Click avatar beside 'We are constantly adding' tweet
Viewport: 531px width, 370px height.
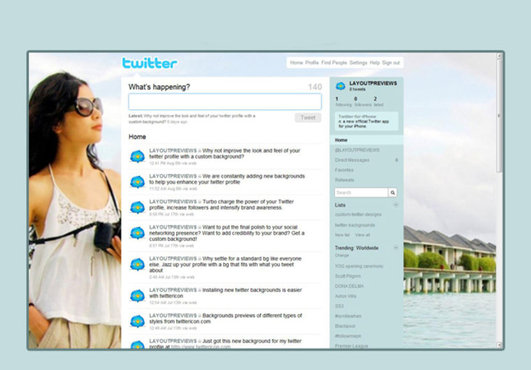point(137,182)
